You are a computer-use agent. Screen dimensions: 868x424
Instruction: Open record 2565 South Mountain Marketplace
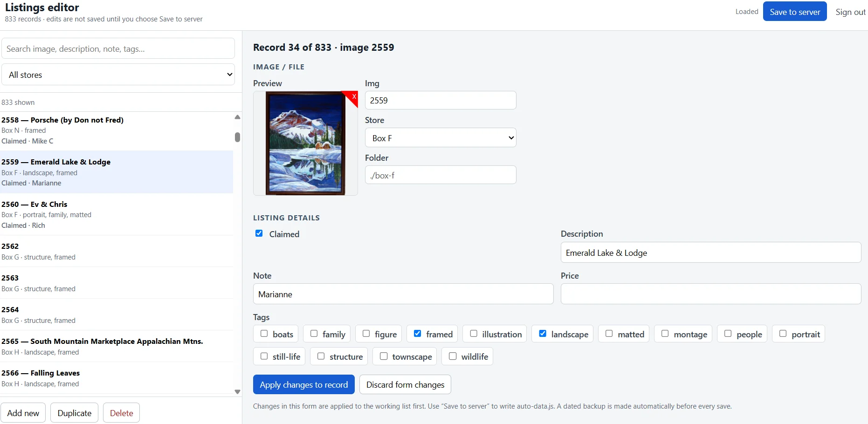pyautogui.click(x=117, y=346)
